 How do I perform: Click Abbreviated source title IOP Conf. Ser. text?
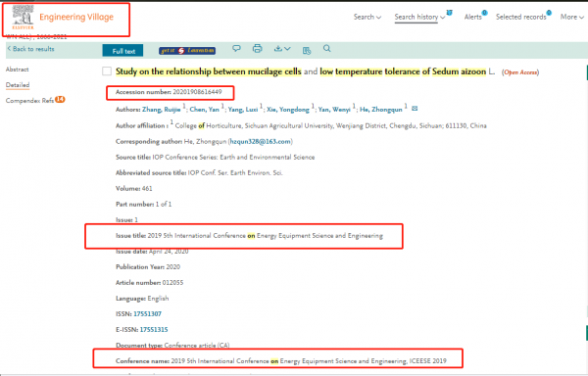pos(235,172)
